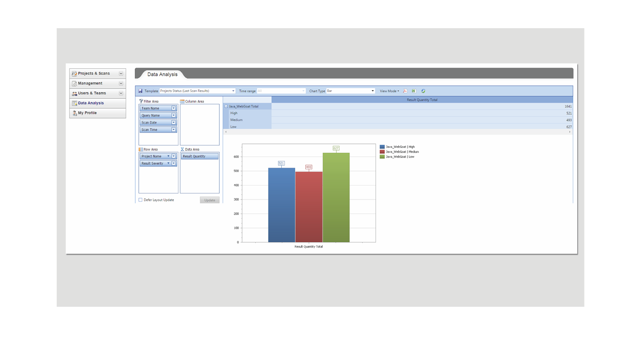Click the Update button
The image size is (644, 343).
coord(210,200)
